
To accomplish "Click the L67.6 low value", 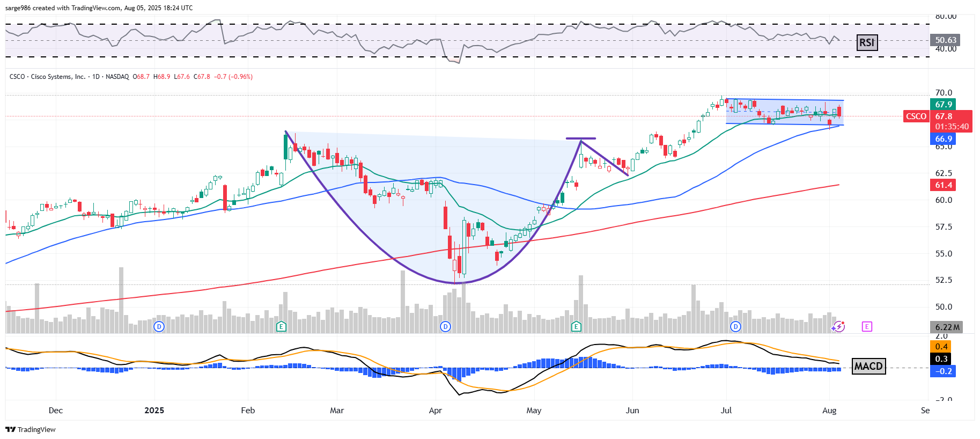I will click(x=182, y=77).
